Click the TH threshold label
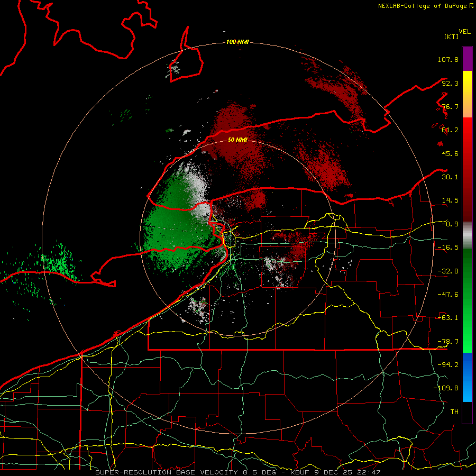Image resolution: width=476 pixels, height=476 pixels. point(454,411)
